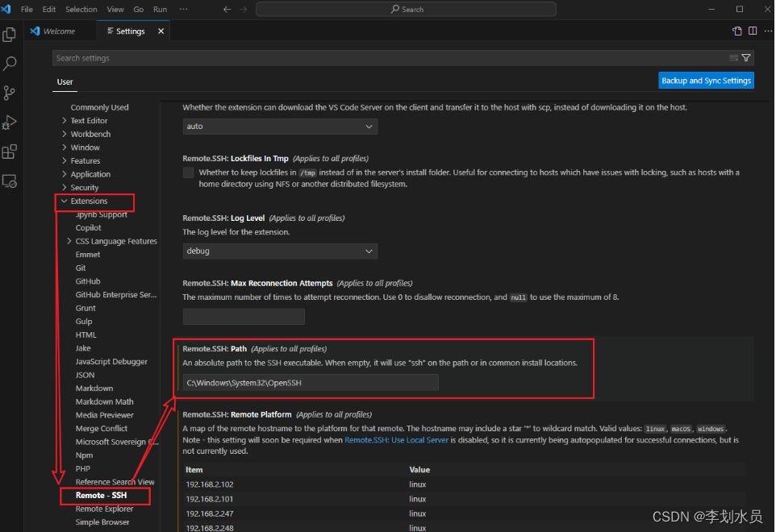Expand Features settings category
776x532 pixels.
tap(86, 160)
